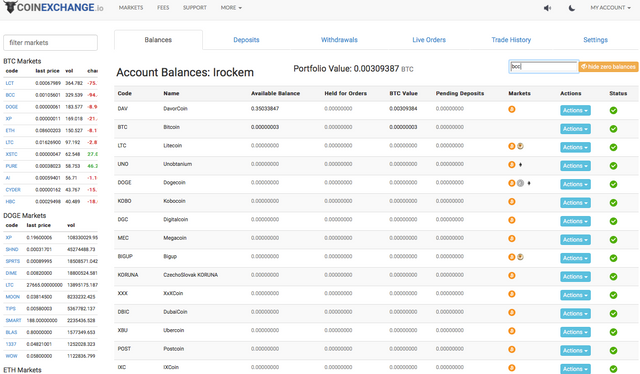Open BTC market icon for DOGE row
Image resolution: width=640 pixels, height=374 pixels.
click(511, 183)
